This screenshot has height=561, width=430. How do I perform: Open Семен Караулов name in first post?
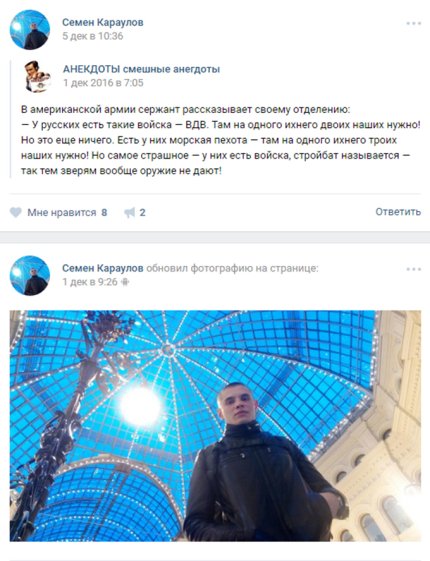click(103, 22)
